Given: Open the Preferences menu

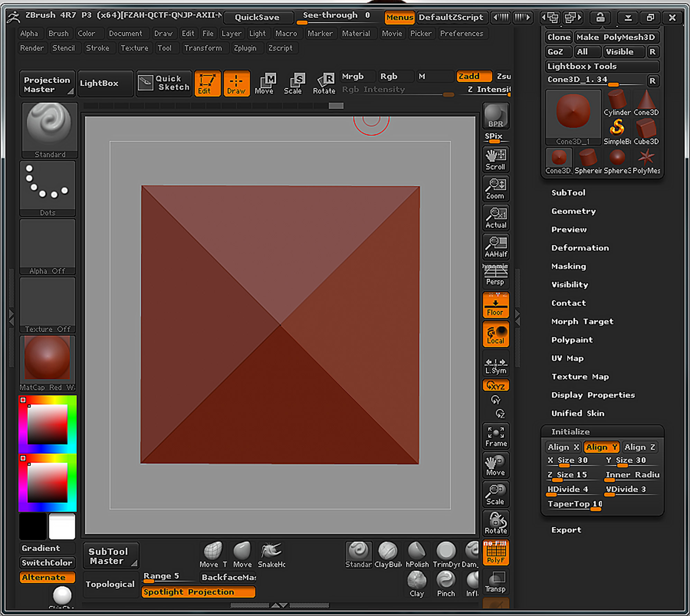Looking at the screenshot, I should 461,34.
